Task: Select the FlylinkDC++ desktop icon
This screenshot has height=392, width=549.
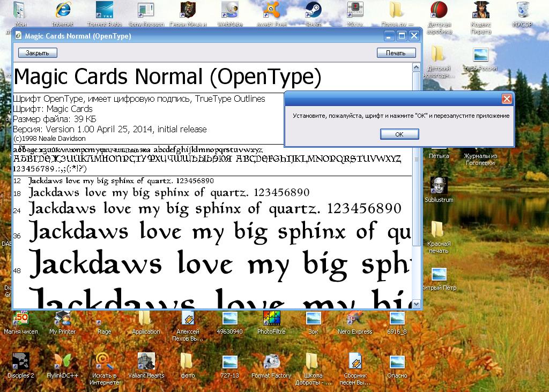Action: (63, 363)
